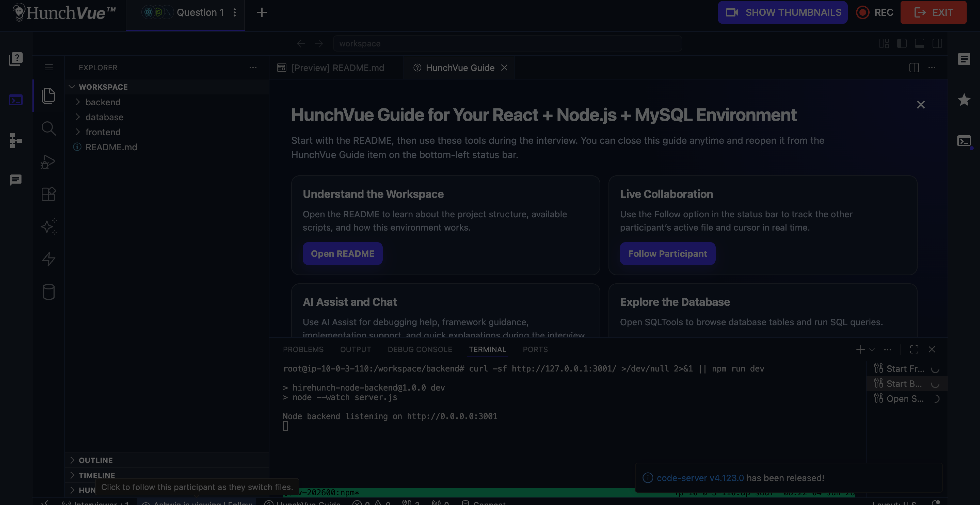Open the Extensions view
980x505 pixels.
click(48, 194)
